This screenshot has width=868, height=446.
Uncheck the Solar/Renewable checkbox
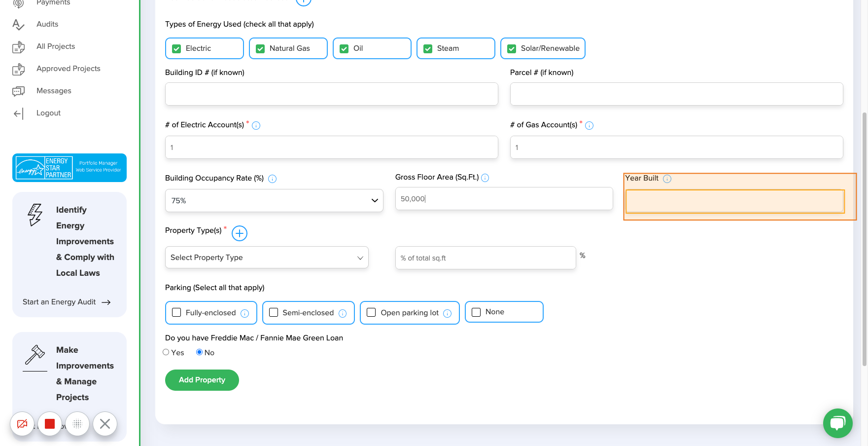click(x=512, y=49)
